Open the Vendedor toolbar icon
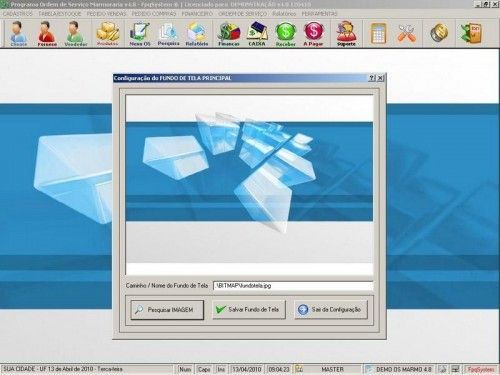 tap(76, 33)
